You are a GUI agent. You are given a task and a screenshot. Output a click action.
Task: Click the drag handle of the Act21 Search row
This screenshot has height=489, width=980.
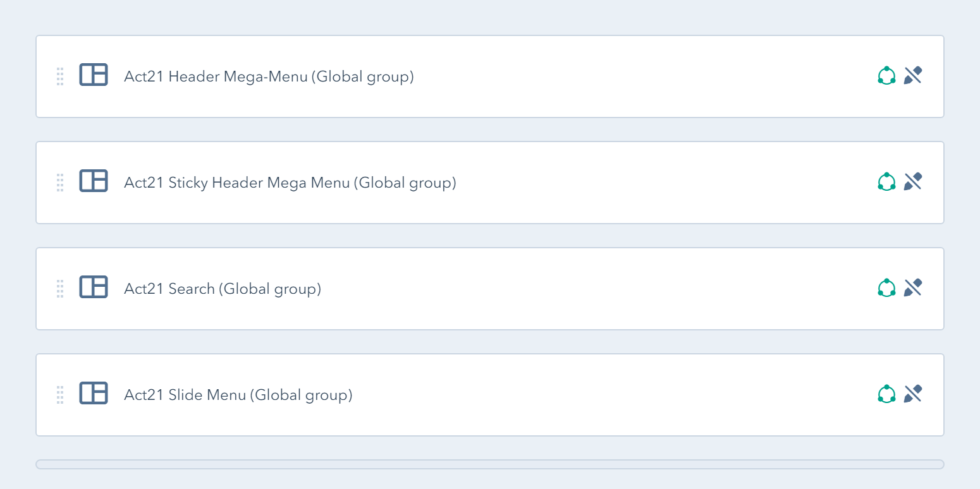(60, 289)
